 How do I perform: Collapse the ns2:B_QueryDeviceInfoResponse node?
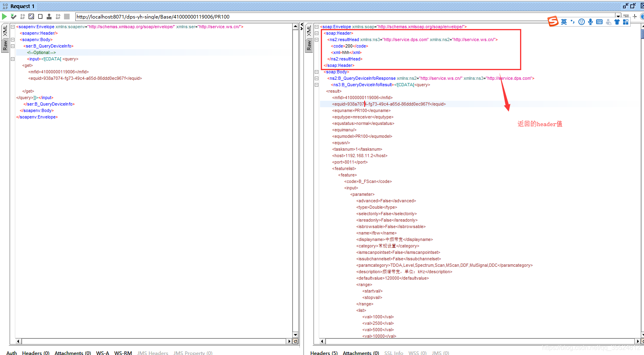coord(316,78)
